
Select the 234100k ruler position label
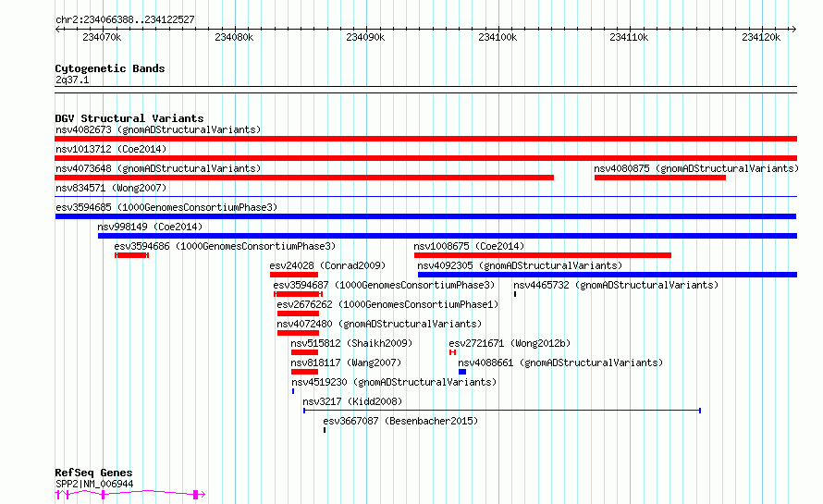pyautogui.click(x=497, y=37)
